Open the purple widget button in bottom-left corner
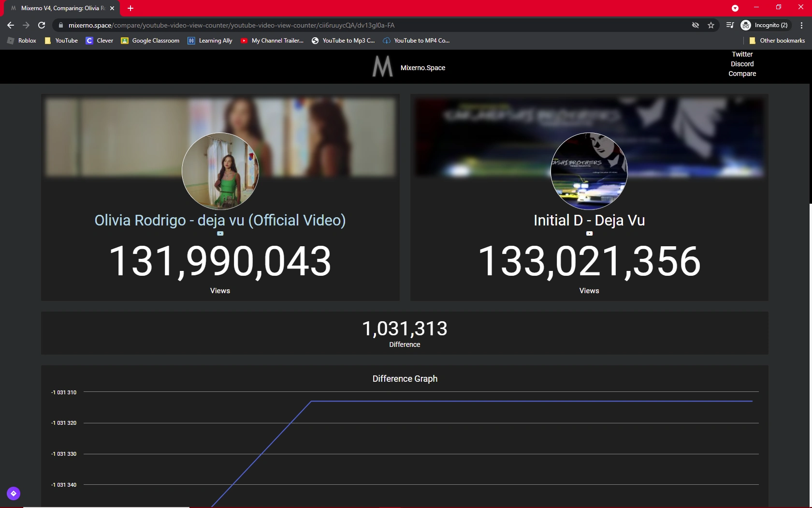 tap(13, 493)
